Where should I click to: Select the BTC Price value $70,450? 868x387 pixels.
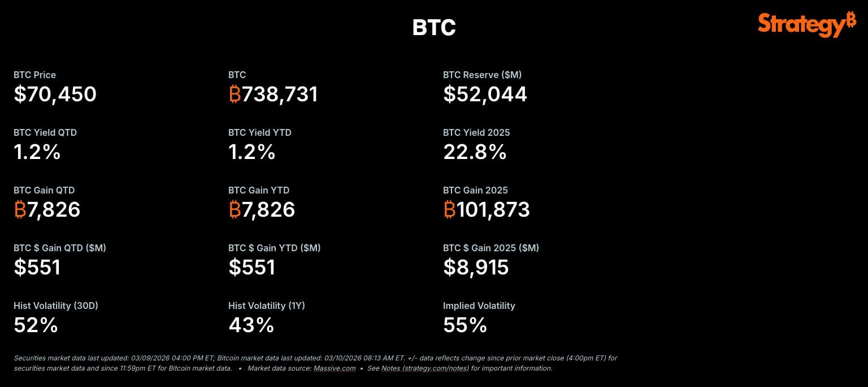pos(55,94)
